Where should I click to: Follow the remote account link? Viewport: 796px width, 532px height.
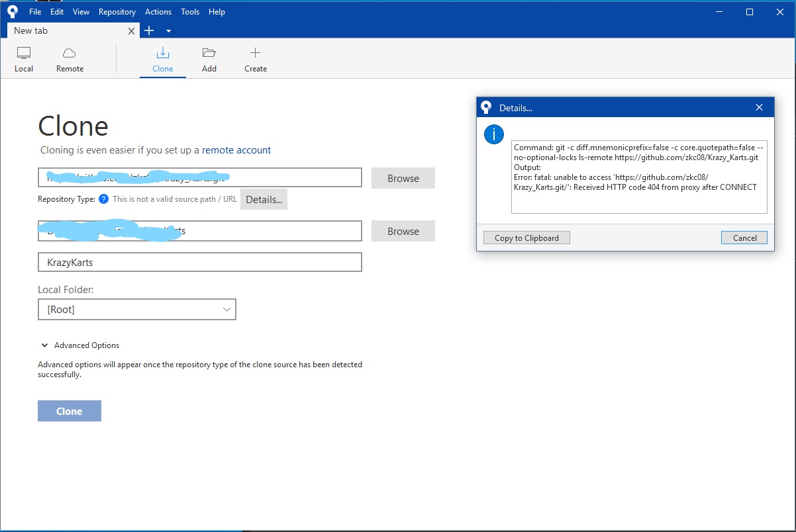(236, 150)
